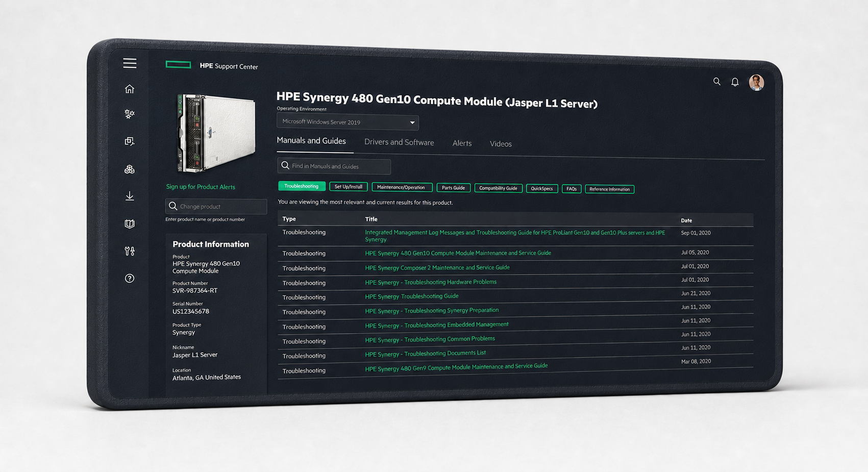Click the Date column header
Image resolution: width=868 pixels, height=472 pixels.
click(686, 220)
